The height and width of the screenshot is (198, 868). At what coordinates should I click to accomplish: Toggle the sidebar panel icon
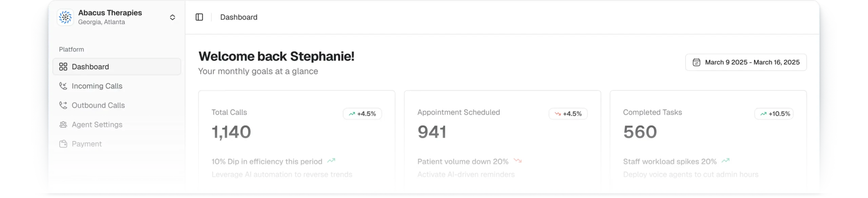[199, 17]
